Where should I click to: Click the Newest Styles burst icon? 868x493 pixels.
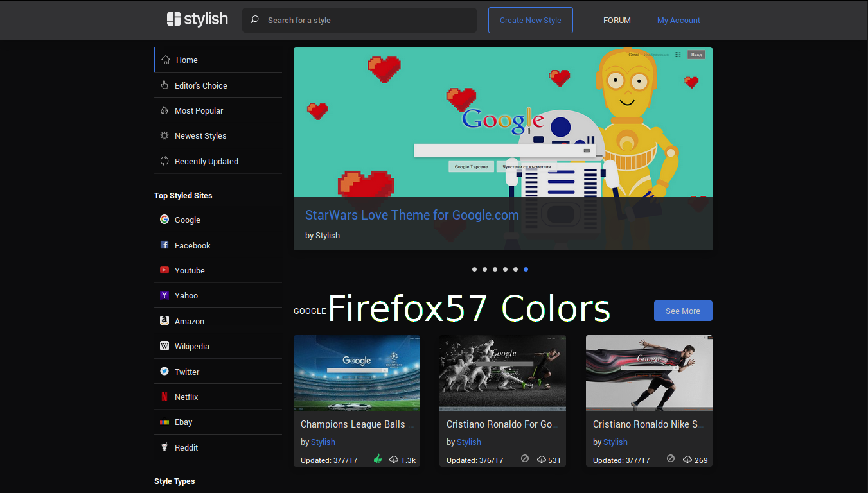(x=164, y=135)
